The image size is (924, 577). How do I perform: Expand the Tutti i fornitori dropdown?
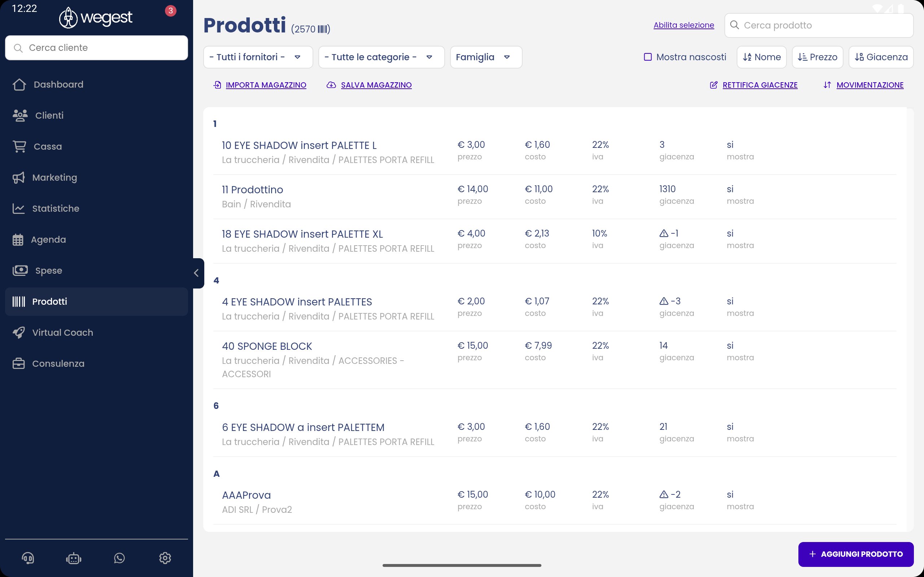(x=258, y=57)
